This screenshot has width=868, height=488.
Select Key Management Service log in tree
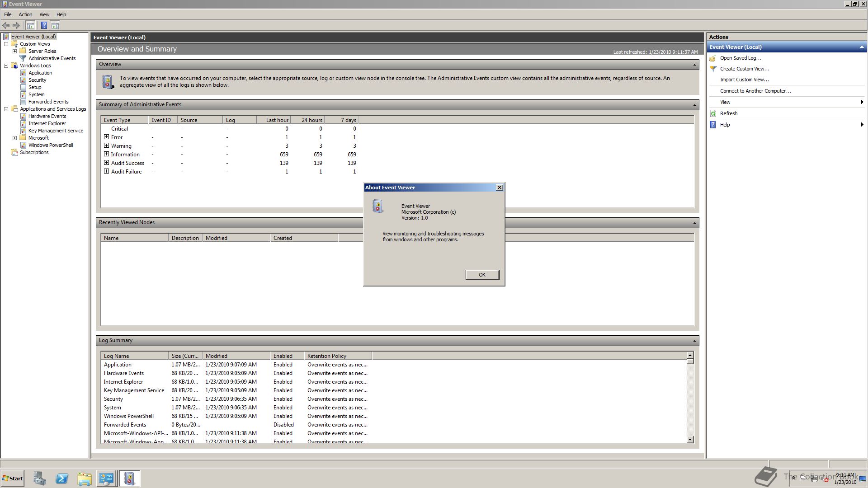[x=56, y=131]
